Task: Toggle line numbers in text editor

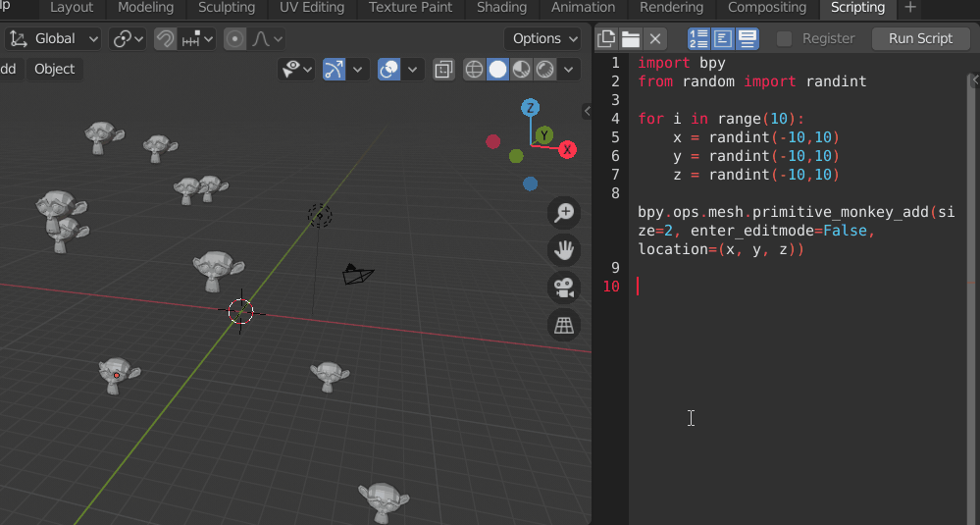Action: coord(698,38)
